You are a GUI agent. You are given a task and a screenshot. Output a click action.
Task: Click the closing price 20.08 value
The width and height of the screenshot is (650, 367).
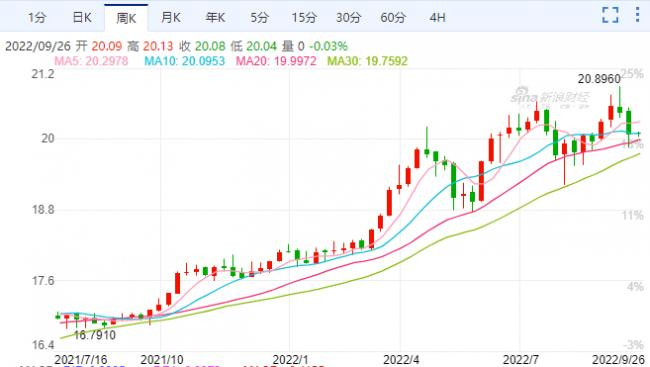(x=210, y=46)
